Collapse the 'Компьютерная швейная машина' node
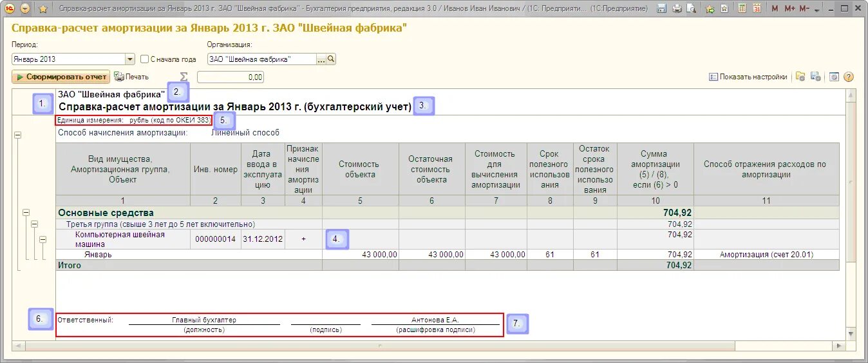The width and height of the screenshot is (868, 363). pos(43,239)
